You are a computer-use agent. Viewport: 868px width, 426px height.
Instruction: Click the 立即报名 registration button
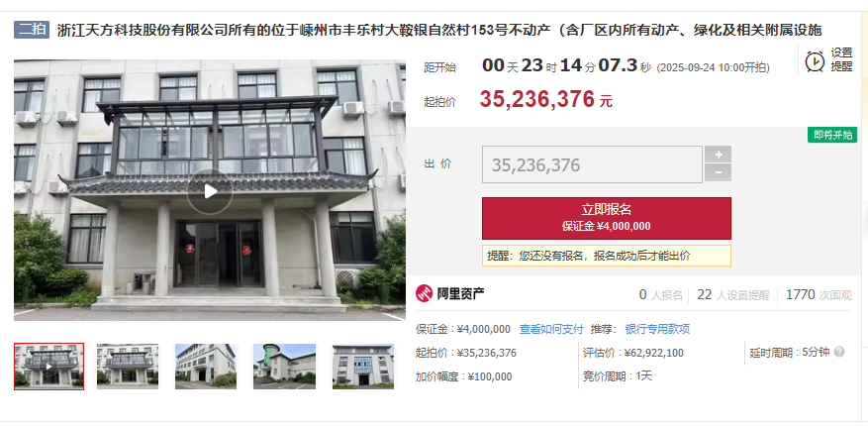pos(606,218)
